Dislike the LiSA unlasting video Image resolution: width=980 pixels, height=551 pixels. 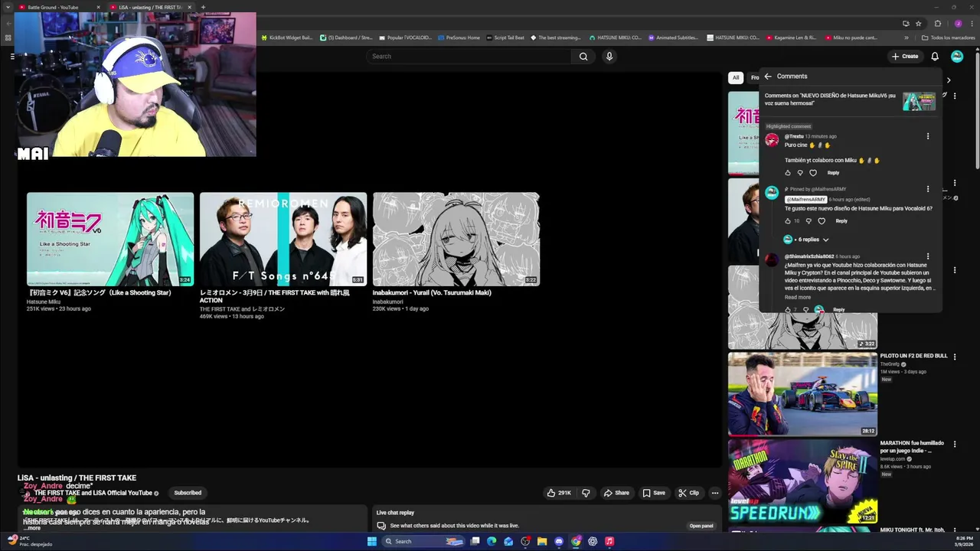pos(586,493)
